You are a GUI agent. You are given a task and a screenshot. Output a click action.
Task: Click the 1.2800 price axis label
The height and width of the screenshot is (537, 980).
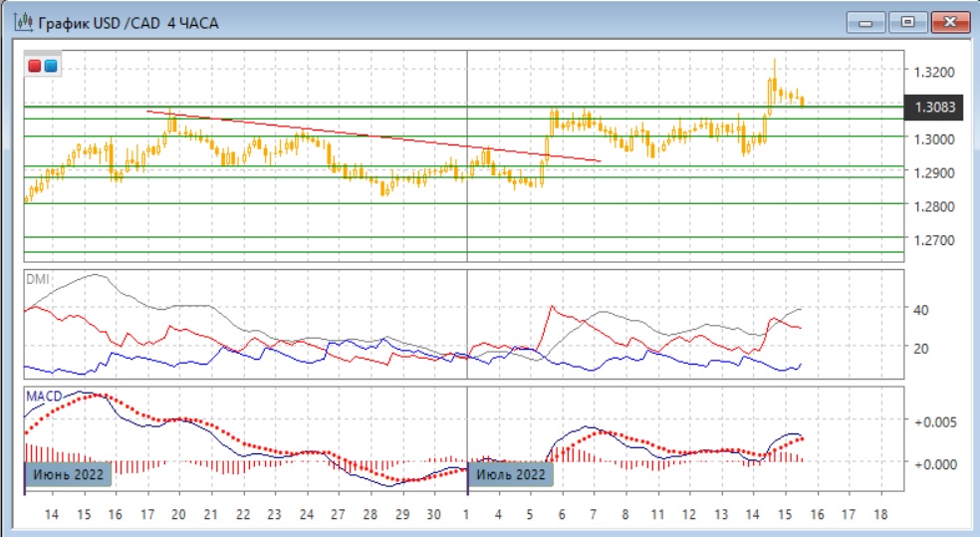(934, 207)
